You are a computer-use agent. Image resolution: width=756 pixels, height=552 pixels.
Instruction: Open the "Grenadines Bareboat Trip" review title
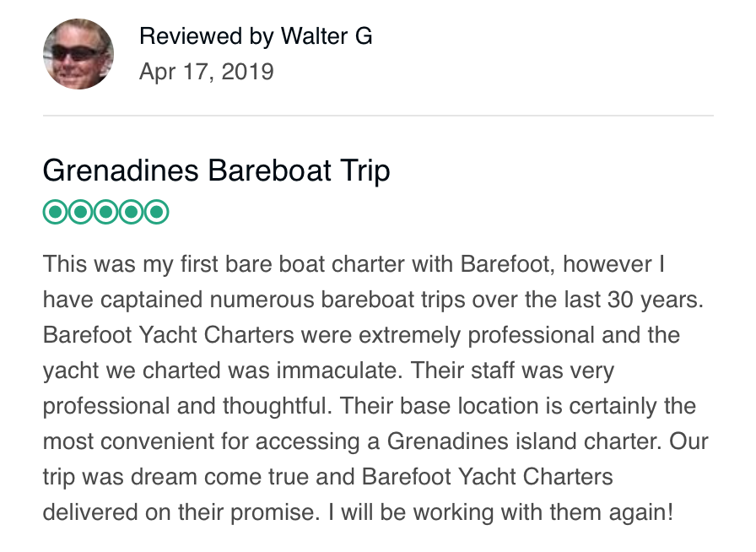[x=217, y=170]
